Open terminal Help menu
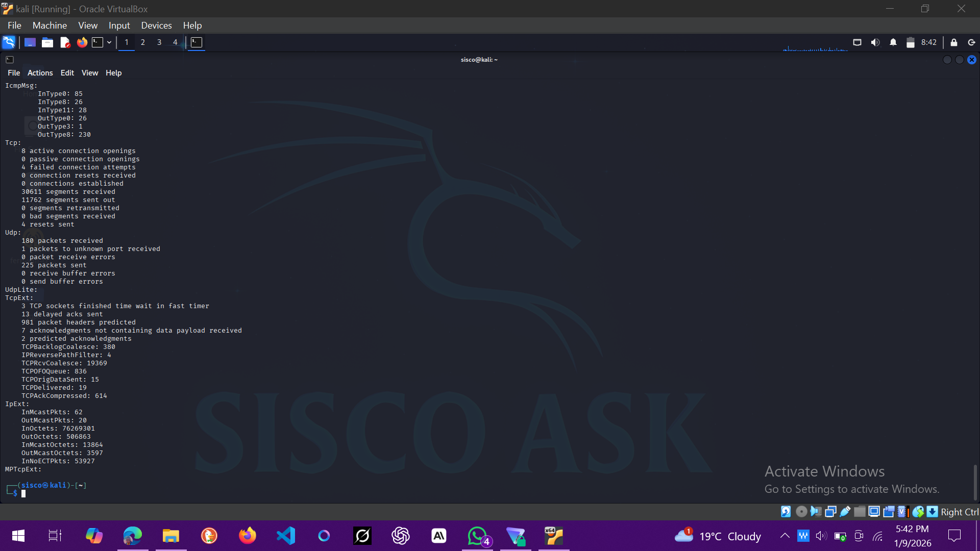 click(x=113, y=73)
